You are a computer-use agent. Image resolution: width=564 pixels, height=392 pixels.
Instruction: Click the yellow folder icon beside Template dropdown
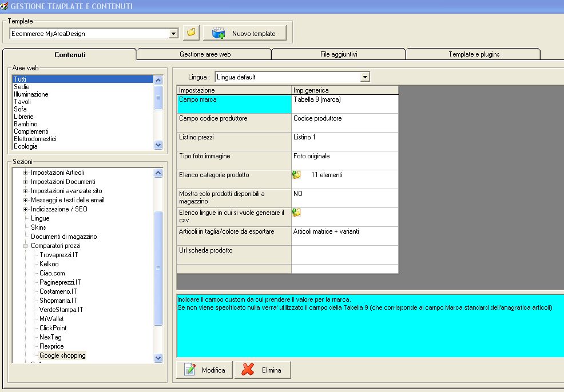pyautogui.click(x=191, y=33)
